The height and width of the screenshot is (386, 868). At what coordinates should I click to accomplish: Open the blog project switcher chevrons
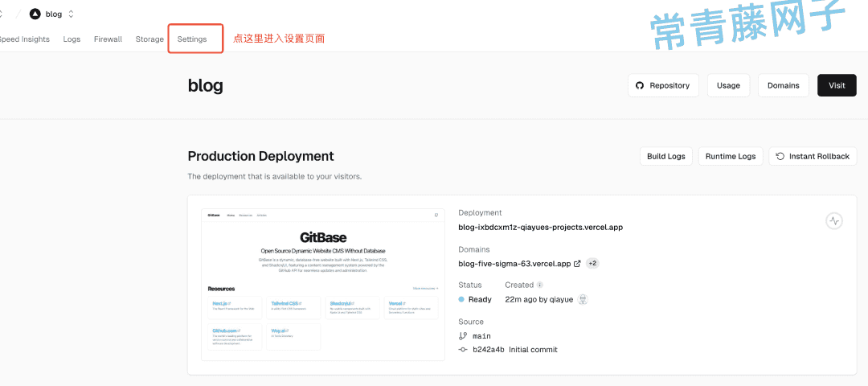click(x=71, y=14)
